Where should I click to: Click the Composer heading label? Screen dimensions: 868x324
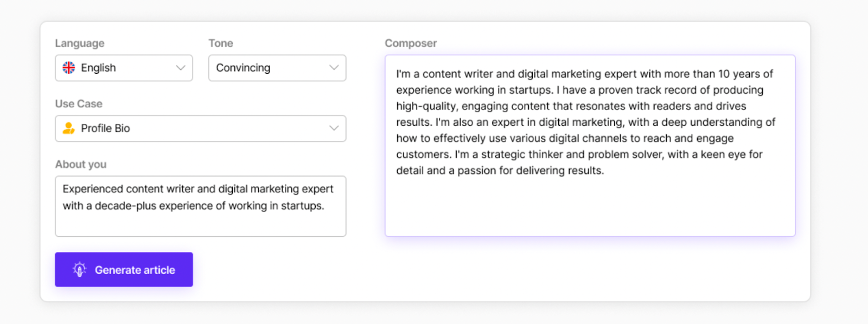coord(411,43)
